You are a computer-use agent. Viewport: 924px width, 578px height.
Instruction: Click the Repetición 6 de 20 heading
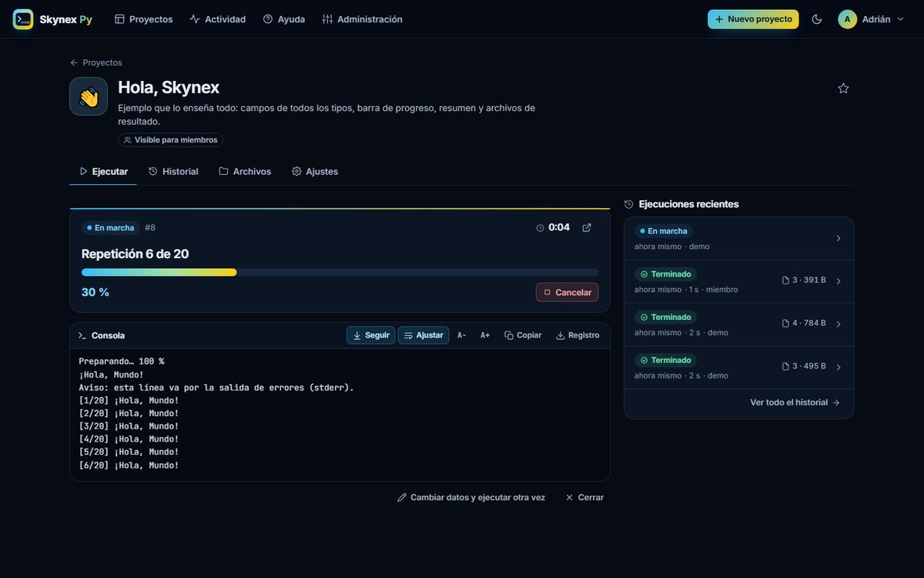tap(136, 254)
